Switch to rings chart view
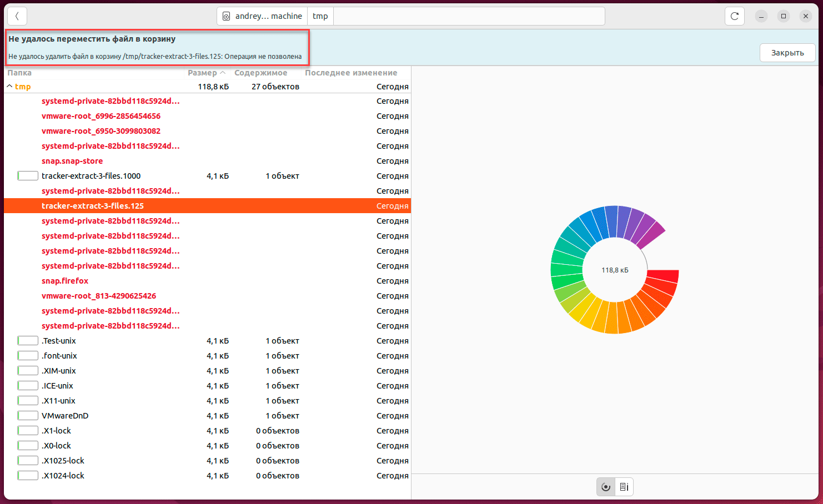 tap(606, 487)
